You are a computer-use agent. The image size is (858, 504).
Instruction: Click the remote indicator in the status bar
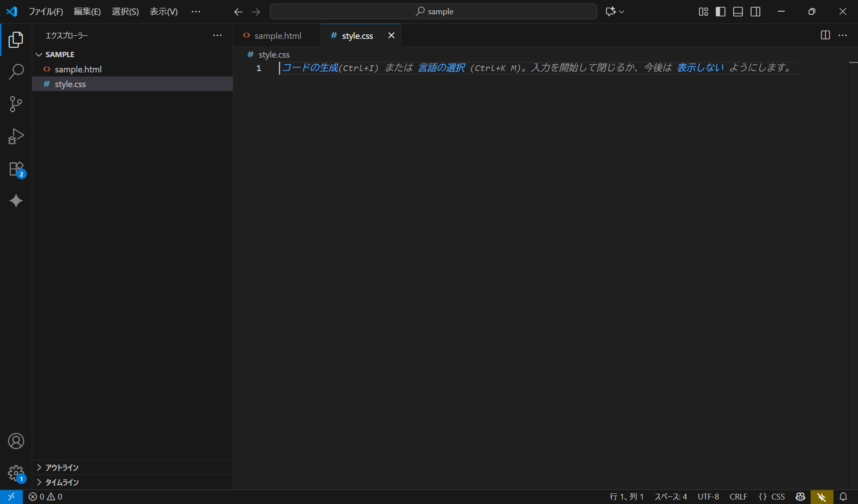pyautogui.click(x=11, y=496)
